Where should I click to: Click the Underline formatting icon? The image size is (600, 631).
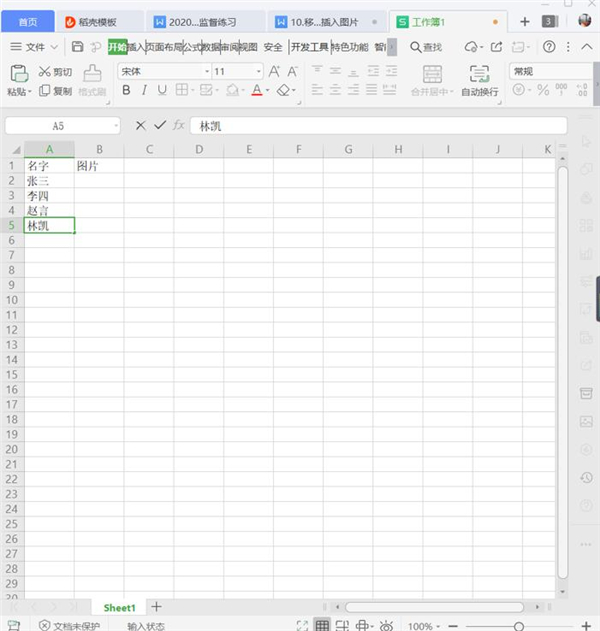pyautogui.click(x=162, y=90)
